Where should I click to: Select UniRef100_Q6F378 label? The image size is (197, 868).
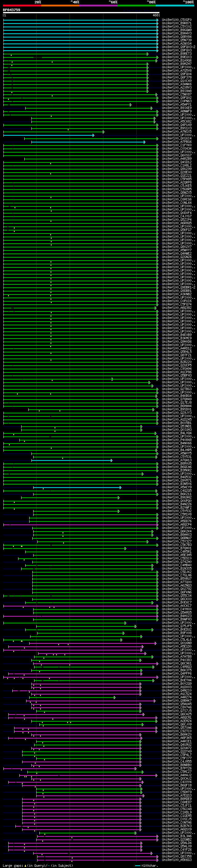(177, 78)
